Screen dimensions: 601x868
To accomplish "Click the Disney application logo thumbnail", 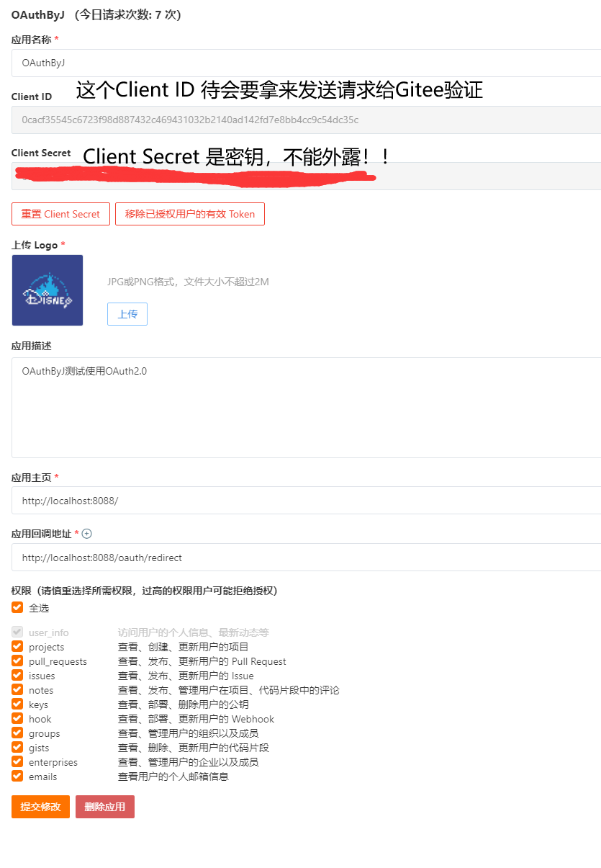I will pos(47,290).
